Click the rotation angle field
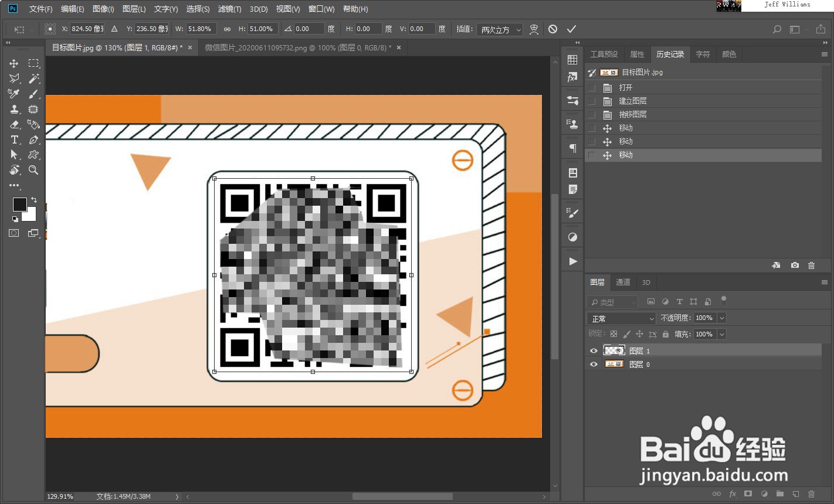Viewport: 834px width, 504px height. pos(309,29)
